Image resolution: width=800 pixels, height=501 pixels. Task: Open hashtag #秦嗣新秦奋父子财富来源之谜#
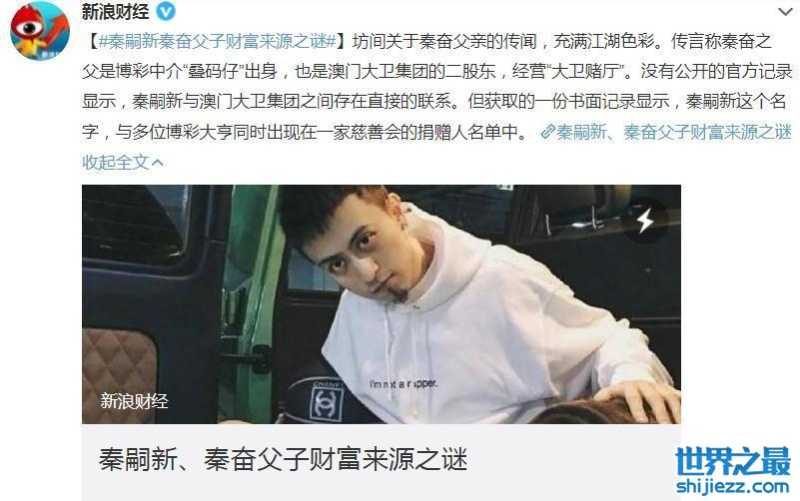point(217,41)
